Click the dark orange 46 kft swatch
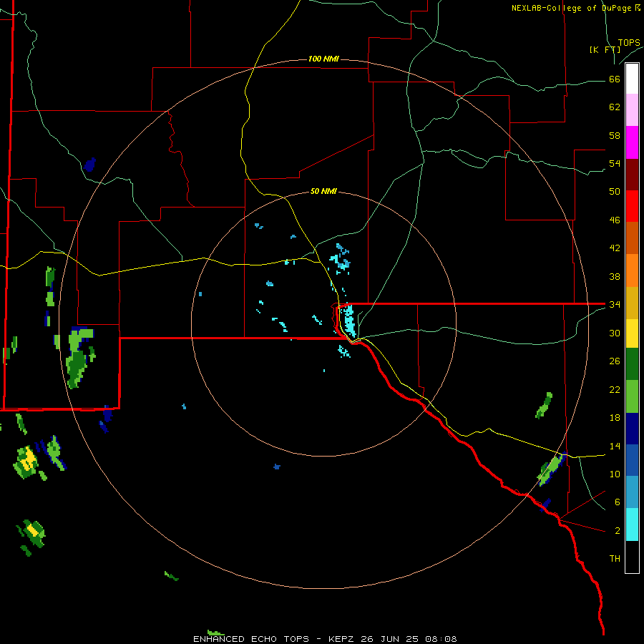The width and height of the screenshot is (644, 644). tap(632, 238)
